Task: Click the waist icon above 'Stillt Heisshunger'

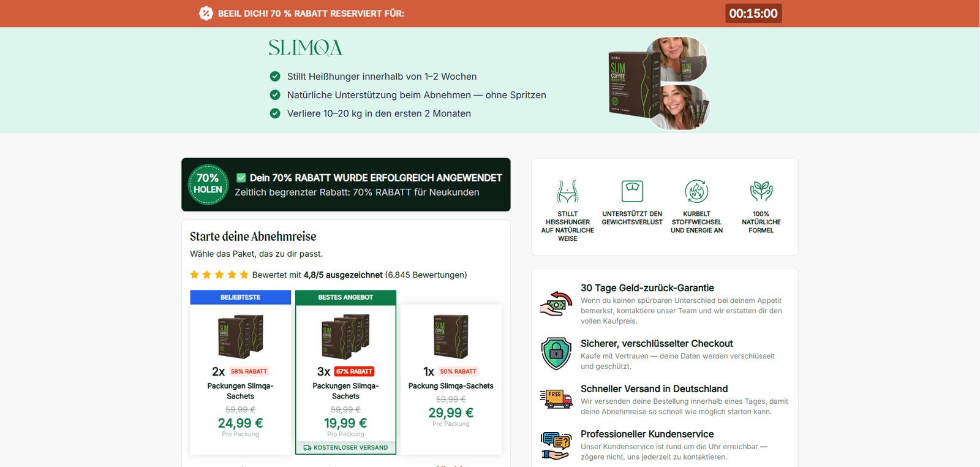Action: click(568, 191)
